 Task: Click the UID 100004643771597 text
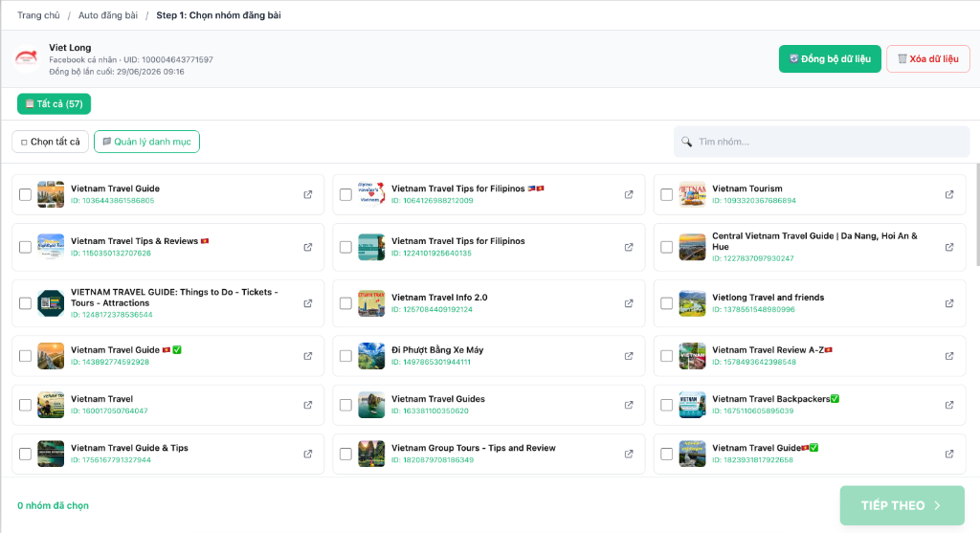click(x=168, y=60)
